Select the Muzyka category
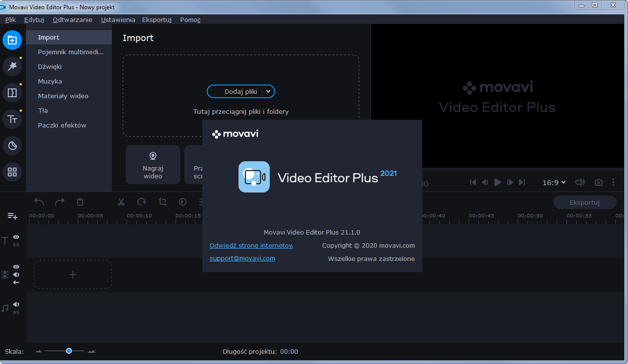The height and width of the screenshot is (364, 628). click(x=69, y=81)
